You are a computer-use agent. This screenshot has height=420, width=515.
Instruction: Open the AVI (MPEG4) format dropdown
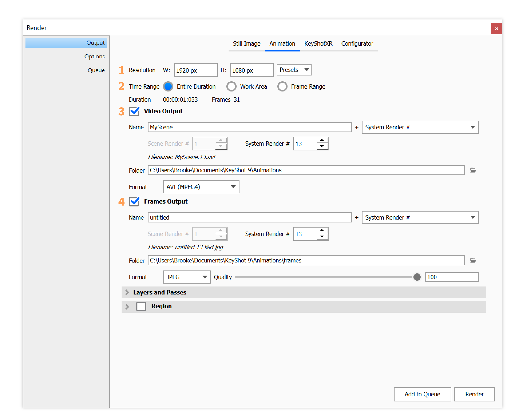201,187
